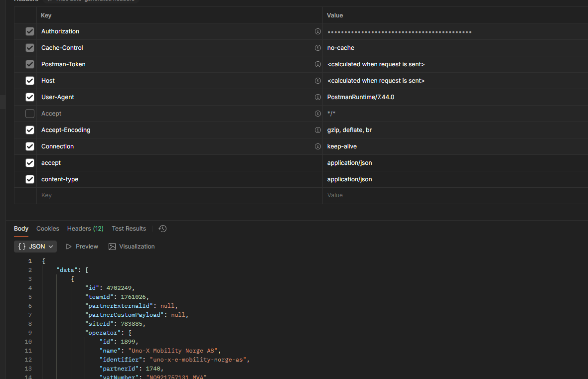View info for the unchecked Accept header

[317, 114]
